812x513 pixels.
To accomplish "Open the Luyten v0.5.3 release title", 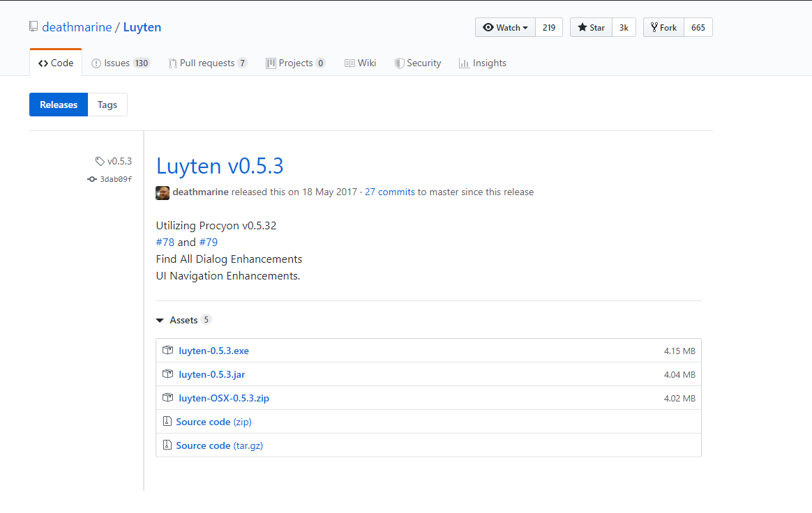I will coord(220,166).
